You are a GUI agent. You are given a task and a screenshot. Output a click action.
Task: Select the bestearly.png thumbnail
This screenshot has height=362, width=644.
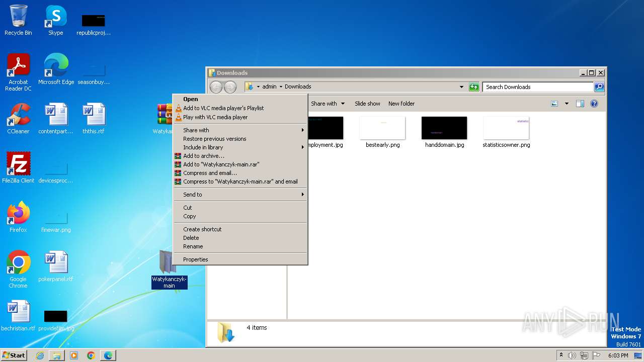click(382, 132)
